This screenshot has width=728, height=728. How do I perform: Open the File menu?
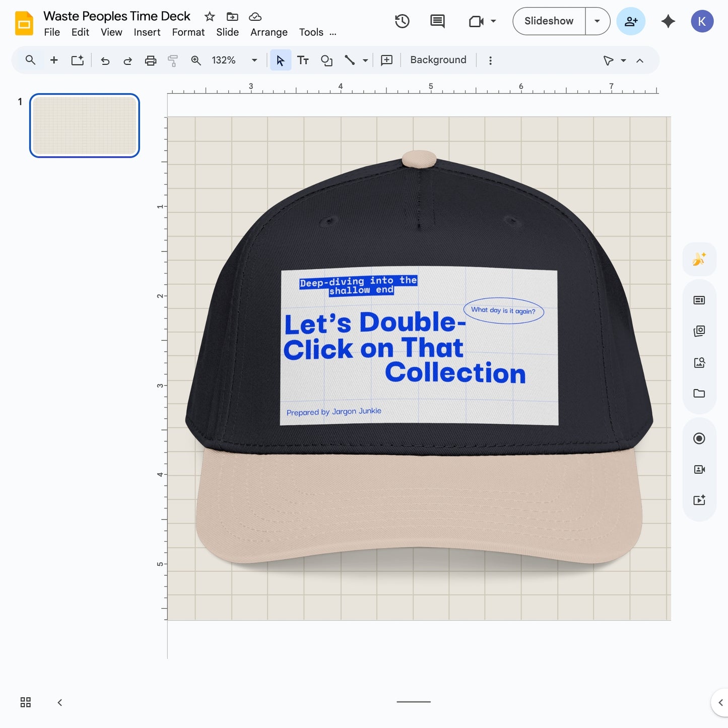[52, 32]
